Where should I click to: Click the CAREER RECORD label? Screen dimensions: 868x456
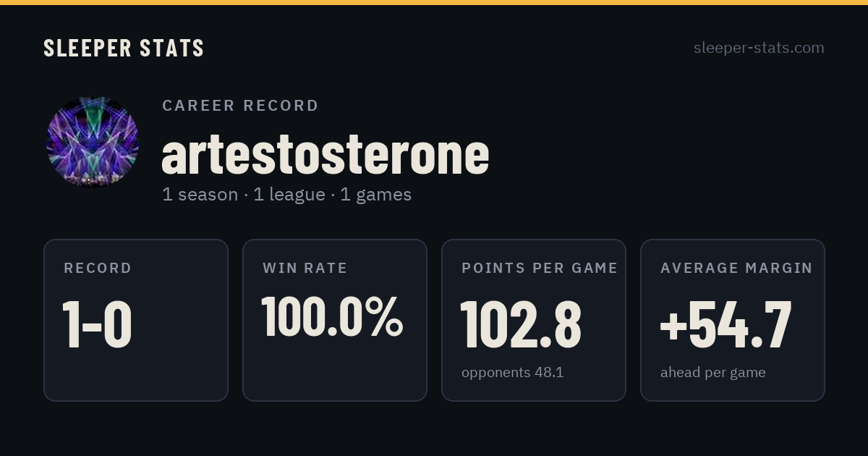240,106
